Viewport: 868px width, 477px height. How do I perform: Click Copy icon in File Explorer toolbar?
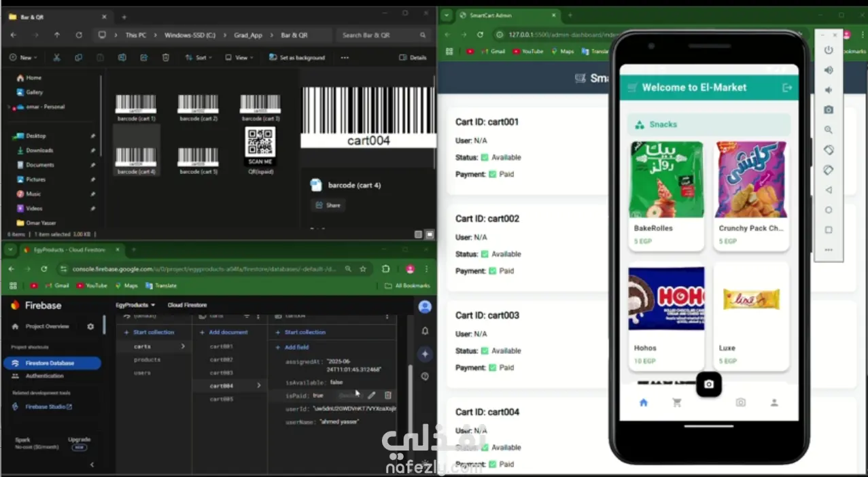coord(78,58)
